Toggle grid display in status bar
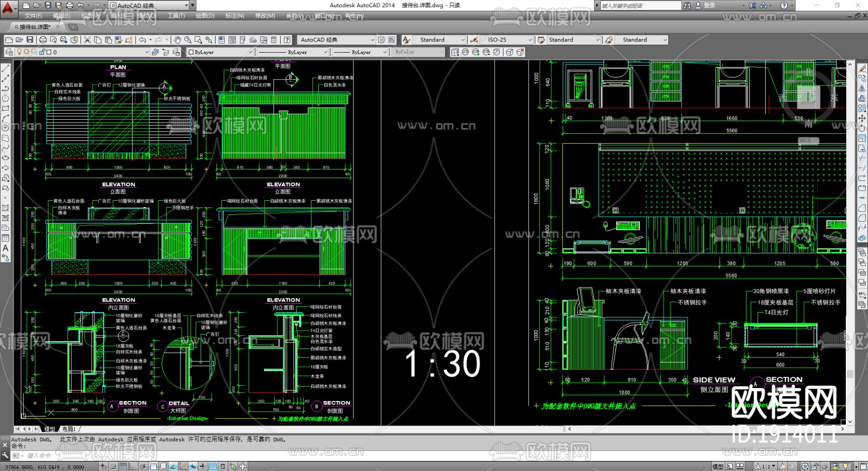 coord(123,466)
